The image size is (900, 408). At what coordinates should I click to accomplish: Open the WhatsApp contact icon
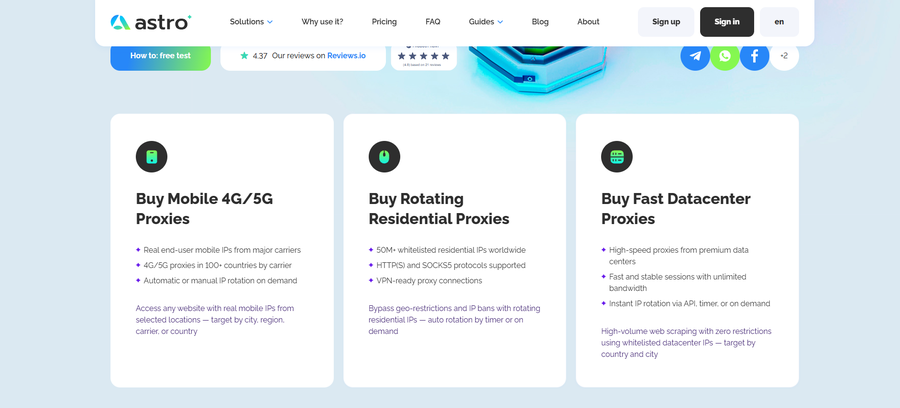pyautogui.click(x=725, y=56)
